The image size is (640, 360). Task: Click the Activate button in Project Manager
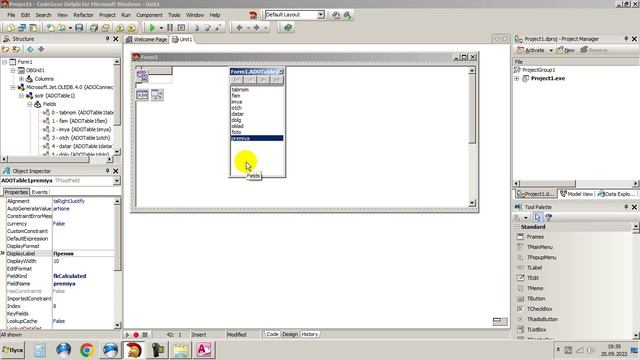(531, 50)
